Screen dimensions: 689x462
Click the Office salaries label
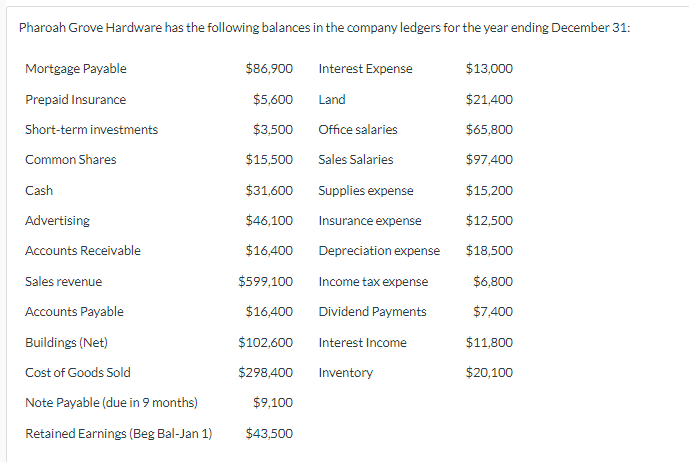(358, 130)
